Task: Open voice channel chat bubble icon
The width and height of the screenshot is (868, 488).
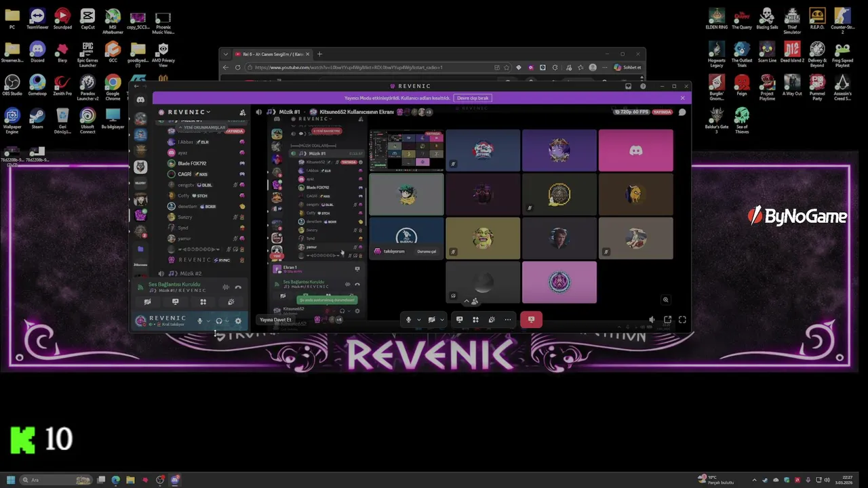Action: (x=682, y=112)
